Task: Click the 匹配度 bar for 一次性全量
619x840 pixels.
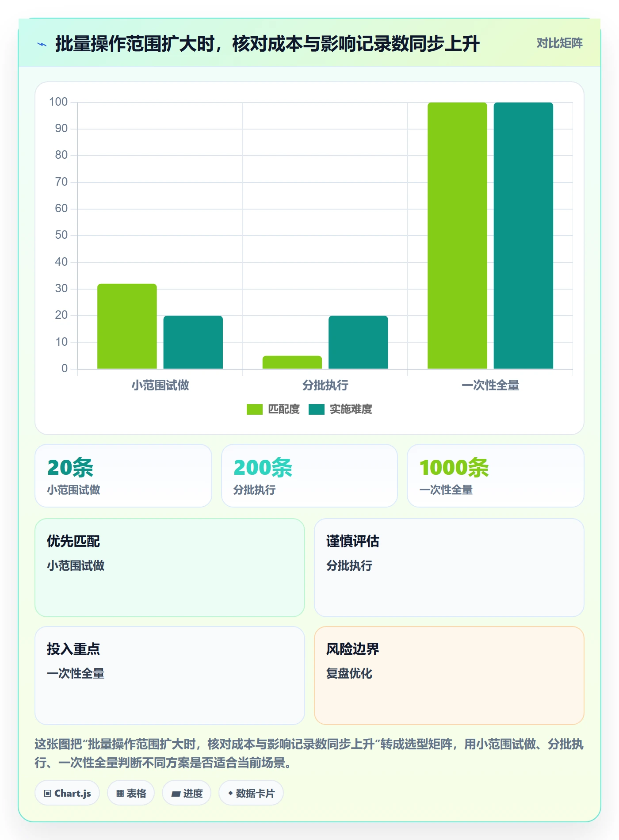Action: point(457,236)
